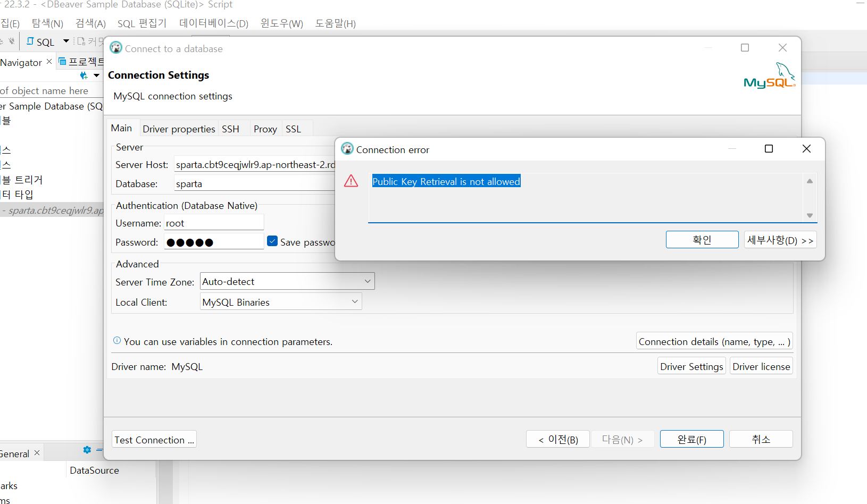This screenshot has height=504, width=867.
Task: Go back with the 이전(B) button
Action: (558, 439)
